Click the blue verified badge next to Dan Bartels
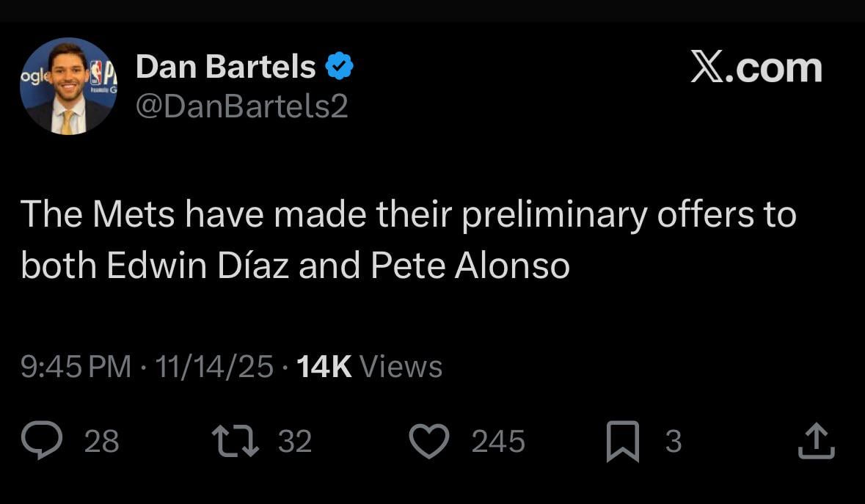The image size is (865, 504). click(339, 65)
